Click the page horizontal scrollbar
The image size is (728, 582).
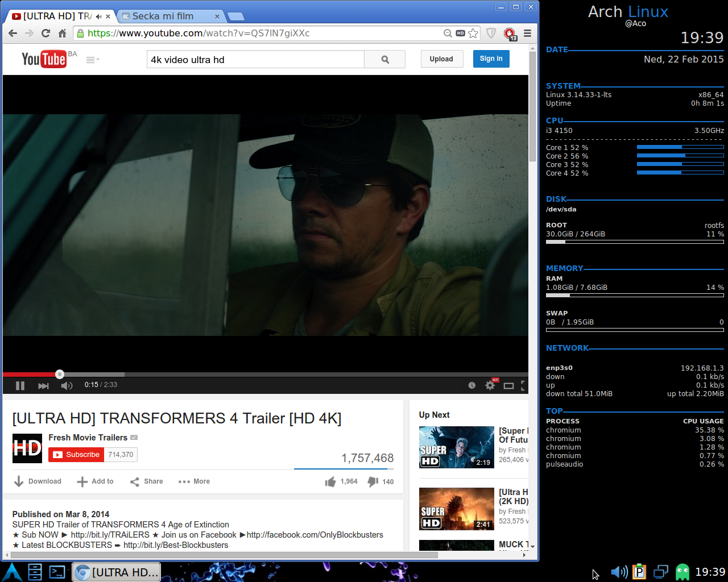pyautogui.click(x=225, y=555)
